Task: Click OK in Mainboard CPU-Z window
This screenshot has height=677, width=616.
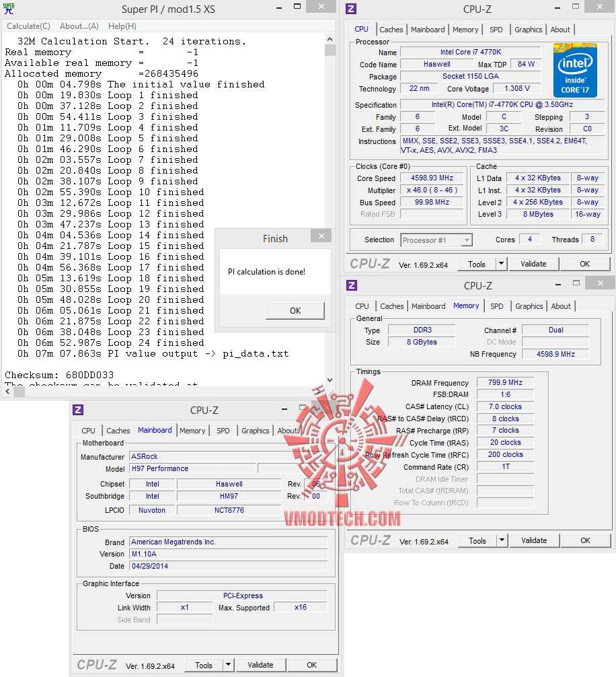Action: pos(312,666)
